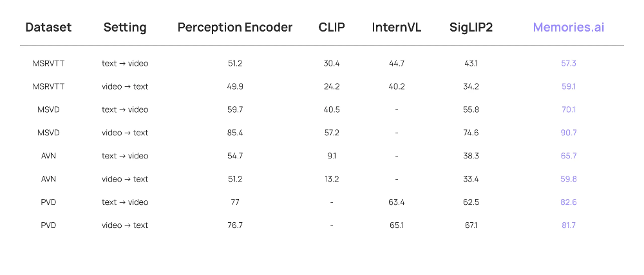Click the SigLIP2 column header

coord(471,28)
